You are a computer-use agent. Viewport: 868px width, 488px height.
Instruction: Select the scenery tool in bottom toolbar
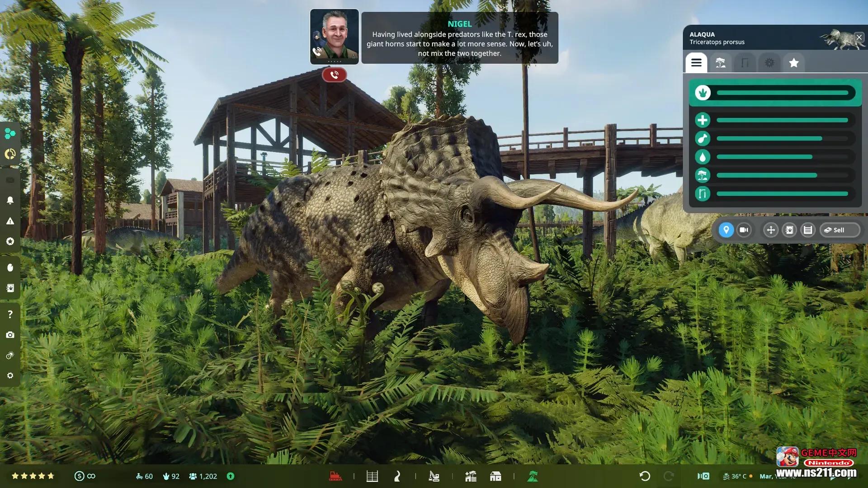[471, 476]
